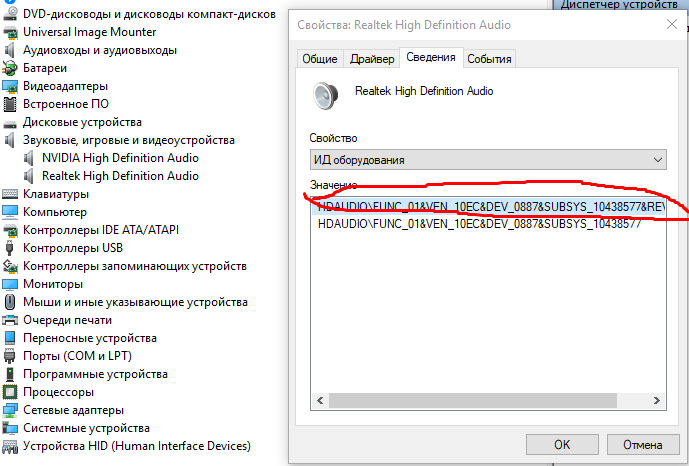Click the Мониторы monitor icon
The image size is (689, 466).
click(x=10, y=284)
